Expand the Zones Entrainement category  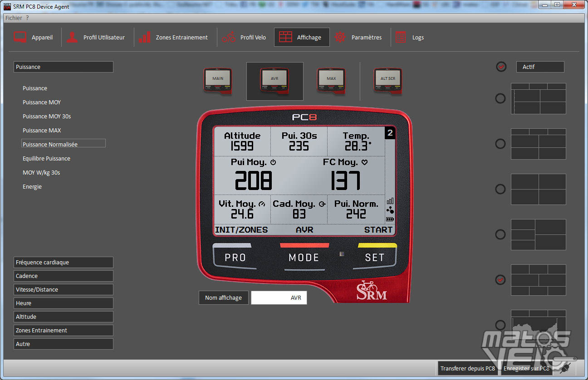[64, 330]
